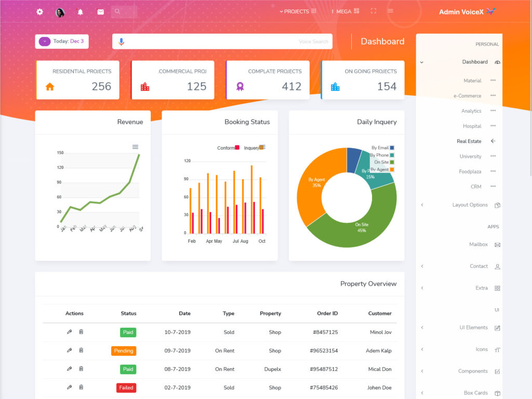Click the Icons typography icon
This screenshot has width=532, height=399.
click(497, 350)
